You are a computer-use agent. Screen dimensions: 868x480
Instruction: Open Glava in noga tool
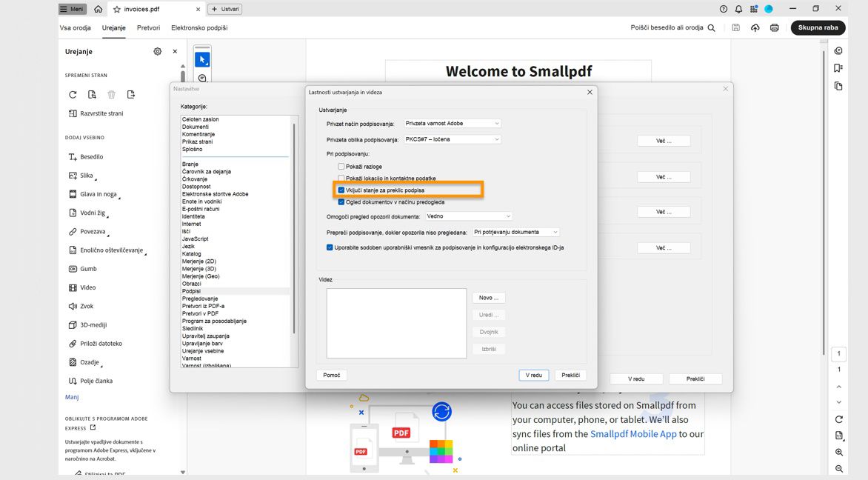click(93, 194)
